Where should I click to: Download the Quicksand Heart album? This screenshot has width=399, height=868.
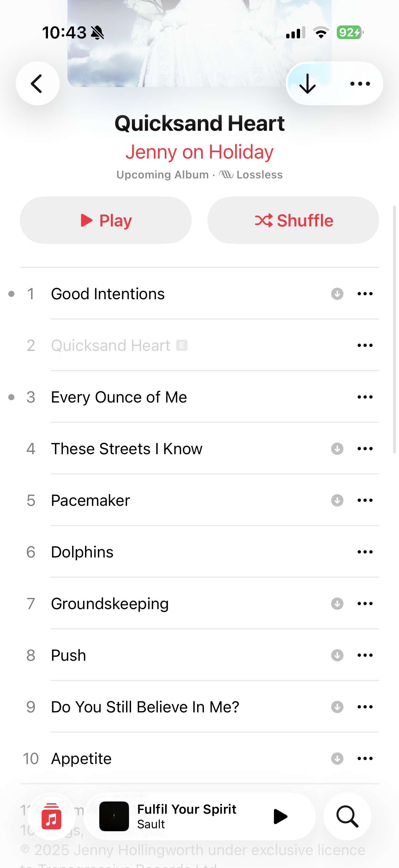point(308,83)
